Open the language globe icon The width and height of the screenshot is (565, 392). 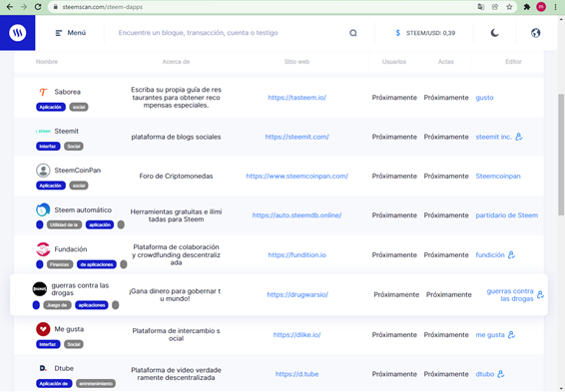click(x=535, y=33)
